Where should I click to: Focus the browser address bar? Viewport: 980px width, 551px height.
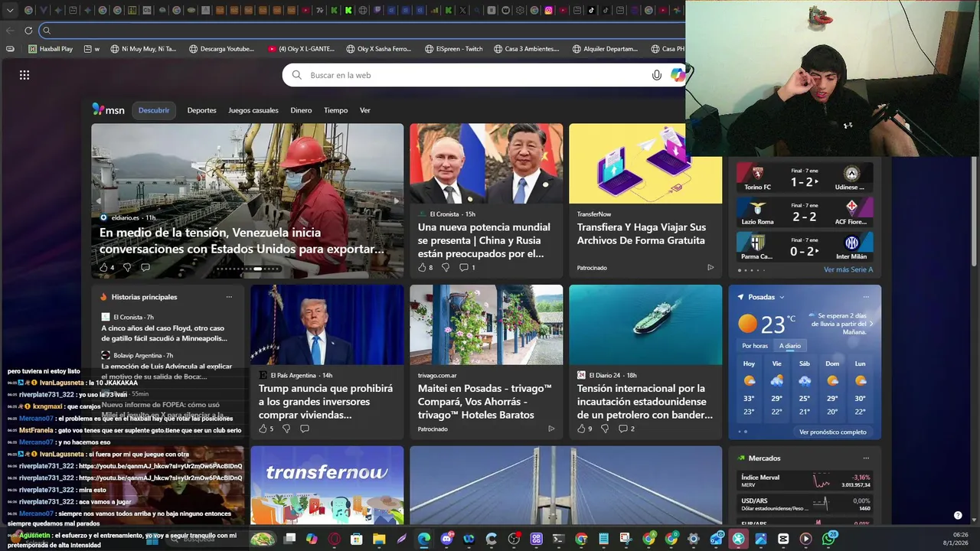pos(360,31)
